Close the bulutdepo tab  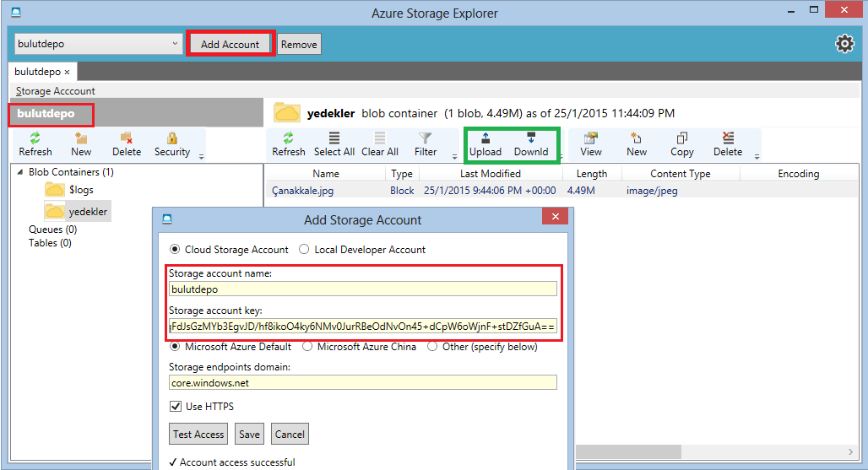click(x=67, y=73)
